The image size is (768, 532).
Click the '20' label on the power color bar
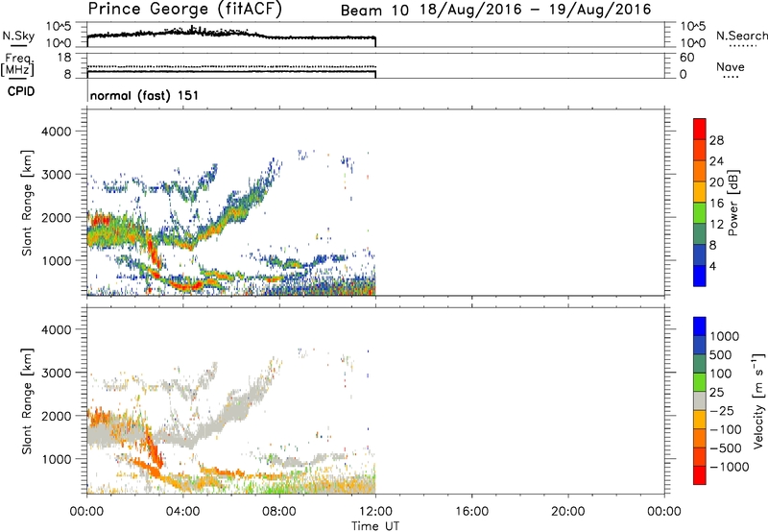tap(716, 182)
